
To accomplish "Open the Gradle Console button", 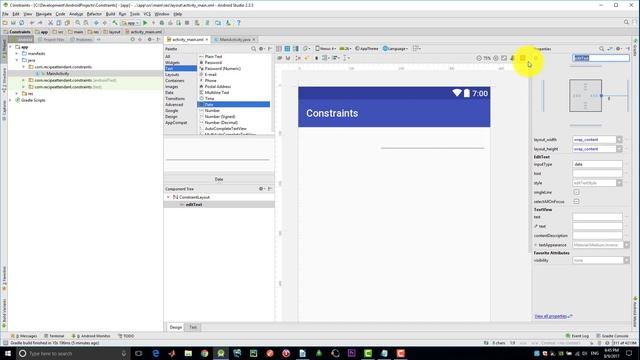I will (x=613, y=336).
